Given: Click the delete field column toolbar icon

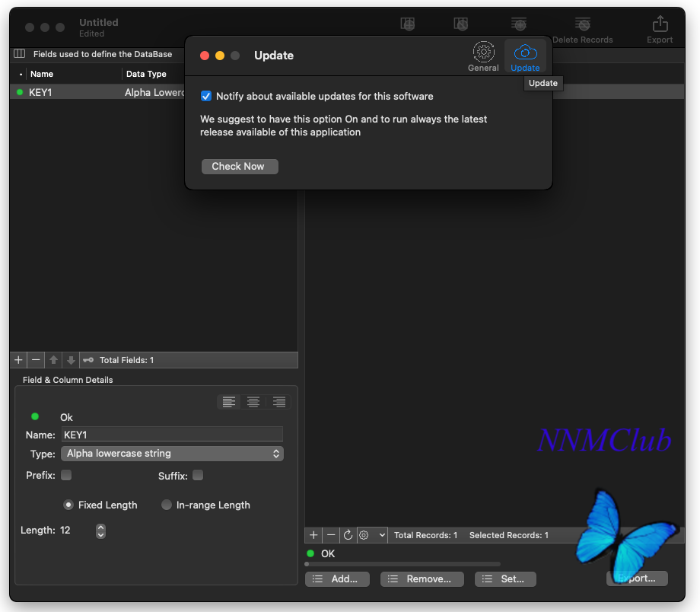Looking at the screenshot, I should click(461, 24).
